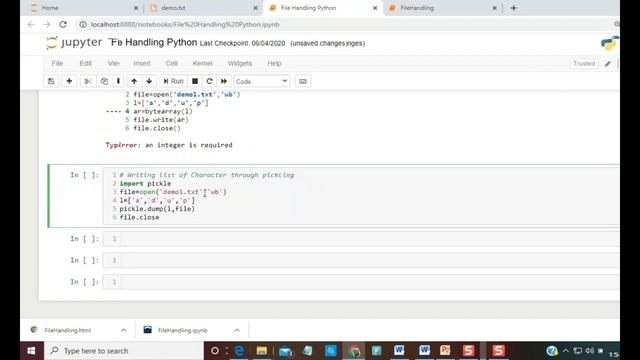The image size is (640, 360).
Task: Interrupt the kernel with stop icon
Action: point(195,81)
